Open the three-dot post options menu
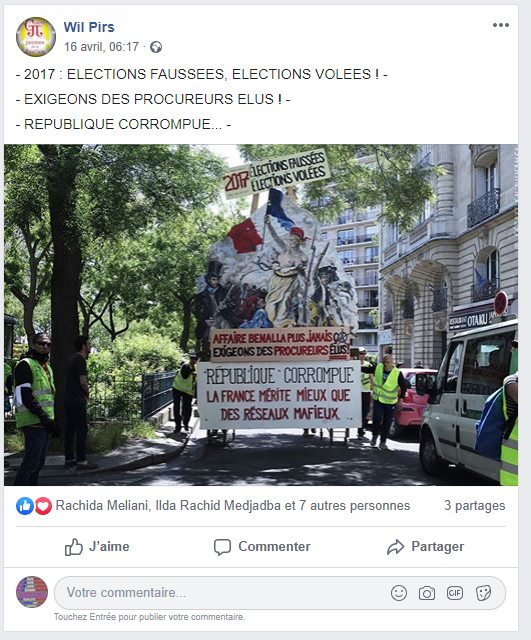 500,25
